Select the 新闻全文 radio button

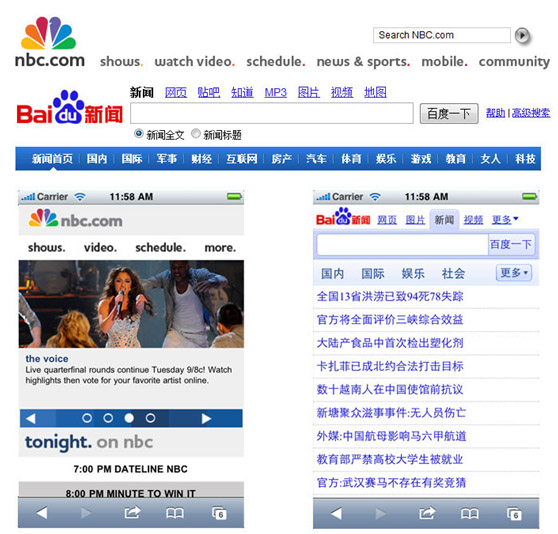[x=138, y=134]
